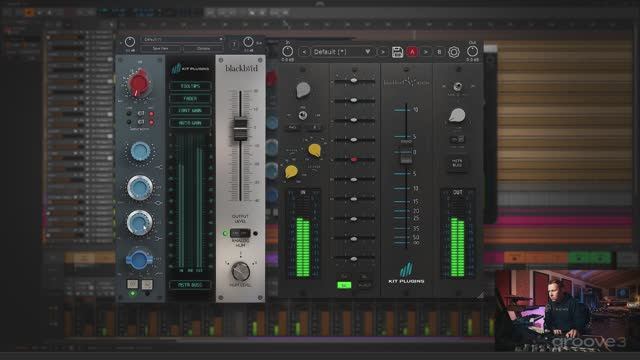Viewport: 640px width, 360px height.
Task: Click the dark button right of the green lit button
Action: (x=364, y=285)
